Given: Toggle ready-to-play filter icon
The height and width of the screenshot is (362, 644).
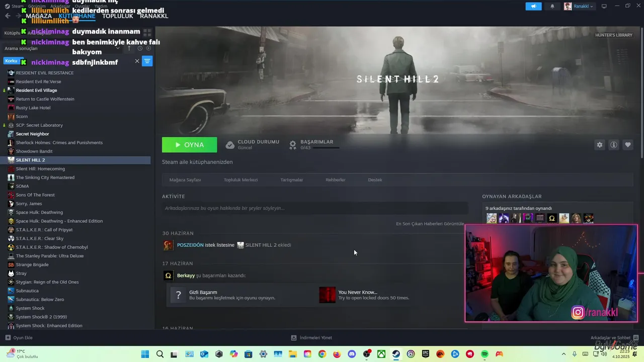Looking at the screenshot, I should pyautogui.click(x=148, y=48).
